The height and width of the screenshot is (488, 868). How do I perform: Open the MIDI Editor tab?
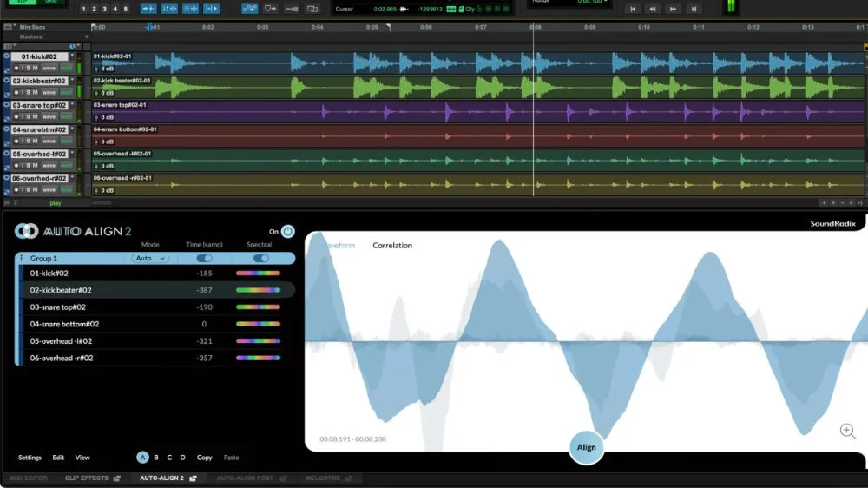pyautogui.click(x=29, y=478)
